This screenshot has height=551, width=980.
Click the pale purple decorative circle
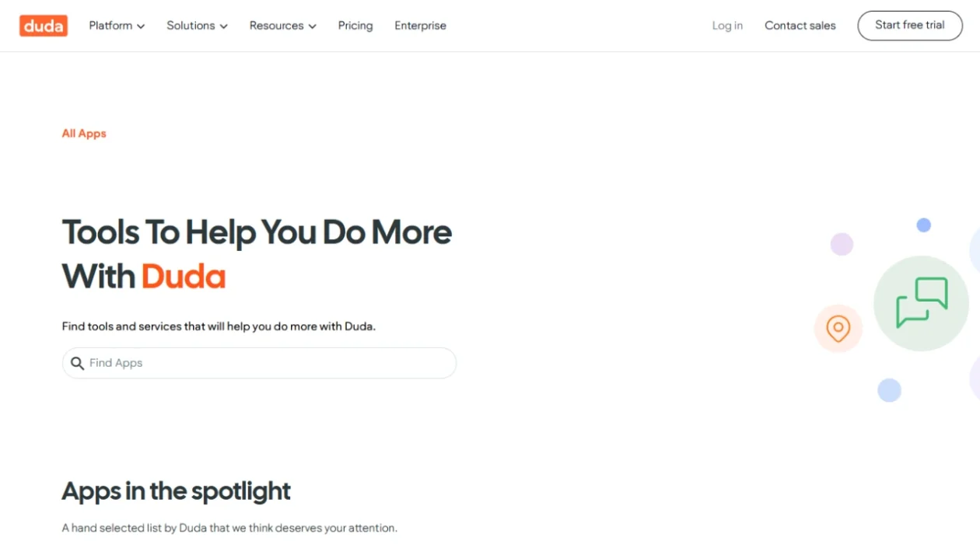[842, 244]
